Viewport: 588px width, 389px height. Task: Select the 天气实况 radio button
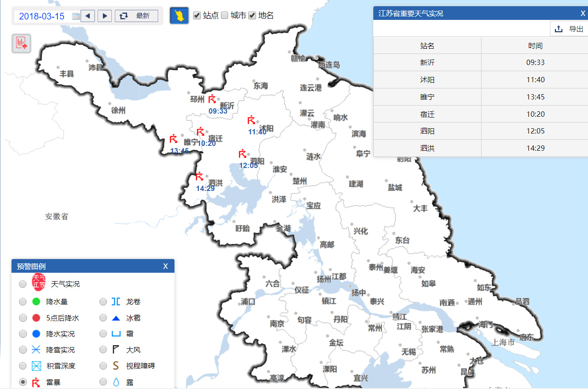tap(23, 284)
